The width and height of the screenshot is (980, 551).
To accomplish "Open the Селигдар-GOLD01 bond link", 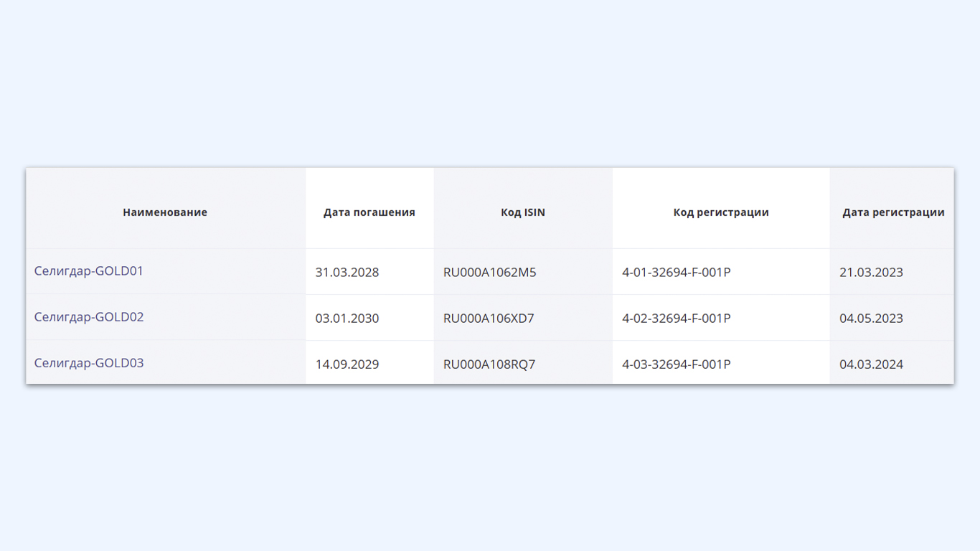I will pos(89,271).
